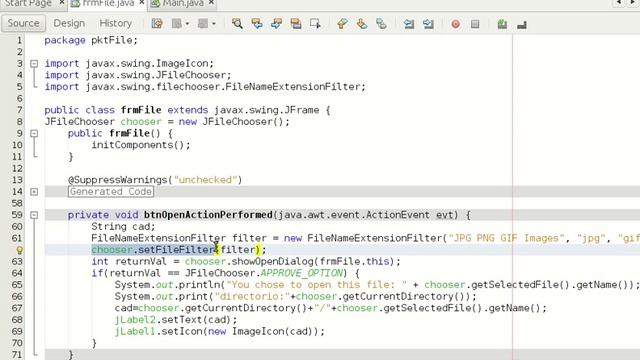
Task: Click line number 7 in gutter
Action: tap(20, 110)
